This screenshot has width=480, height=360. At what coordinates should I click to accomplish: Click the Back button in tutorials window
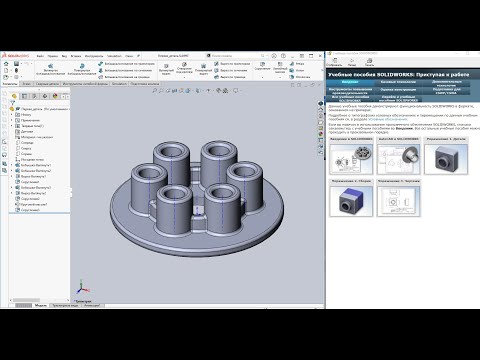coord(352,62)
